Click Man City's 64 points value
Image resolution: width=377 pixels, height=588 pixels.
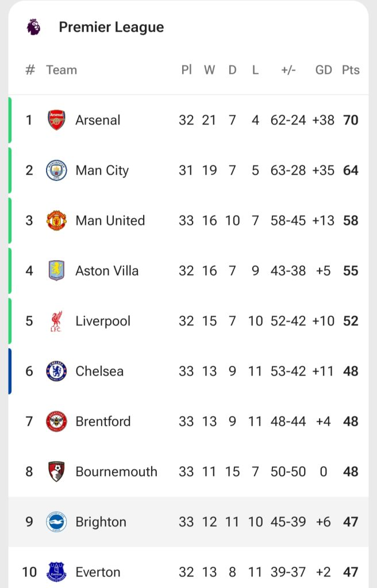[351, 171]
